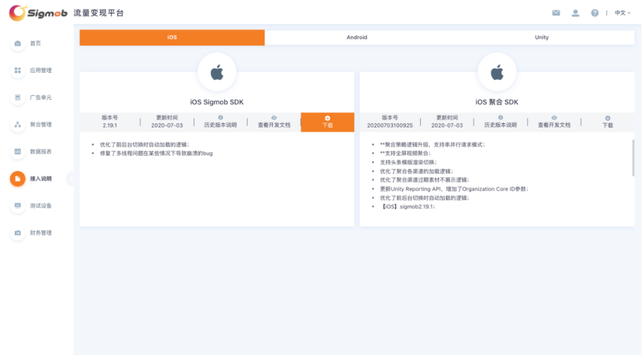This screenshot has width=644, height=355.
Task: Click the Apple logo above iOS 聚合 SDK
Action: tap(497, 73)
